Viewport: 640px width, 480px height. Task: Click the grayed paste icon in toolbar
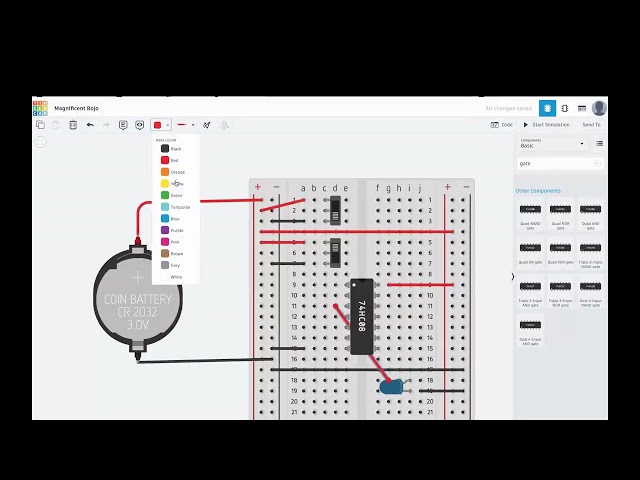click(x=56, y=124)
